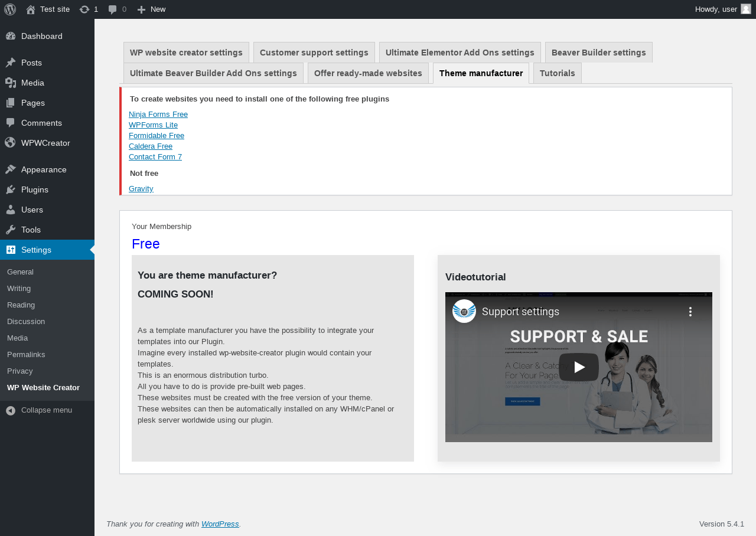
Task: Click the Posts pushpin icon
Action: click(11, 63)
